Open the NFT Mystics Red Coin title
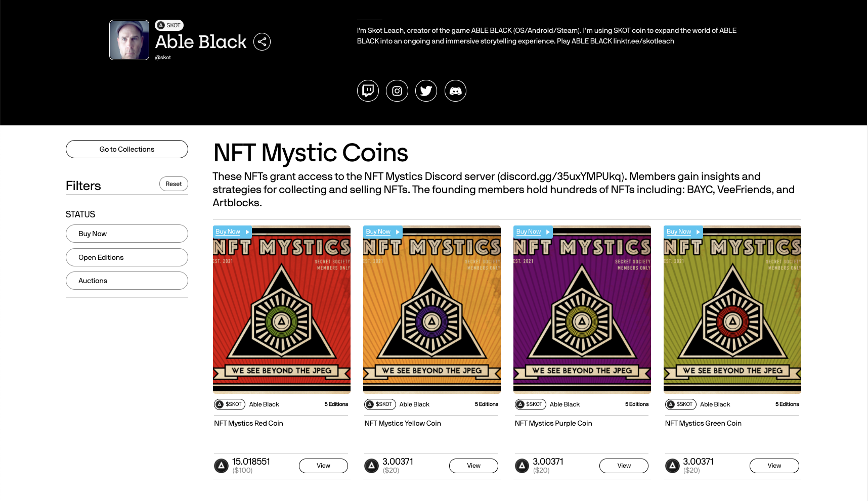This screenshot has width=868, height=501. pyautogui.click(x=248, y=423)
